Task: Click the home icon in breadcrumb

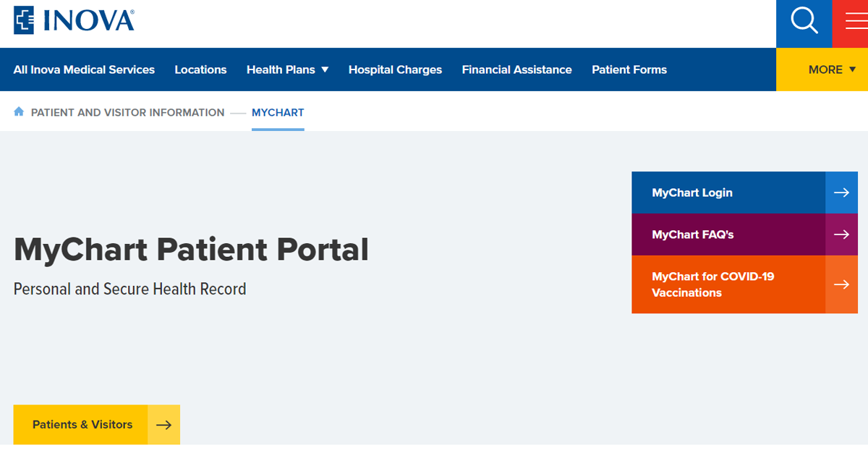Action: click(19, 112)
